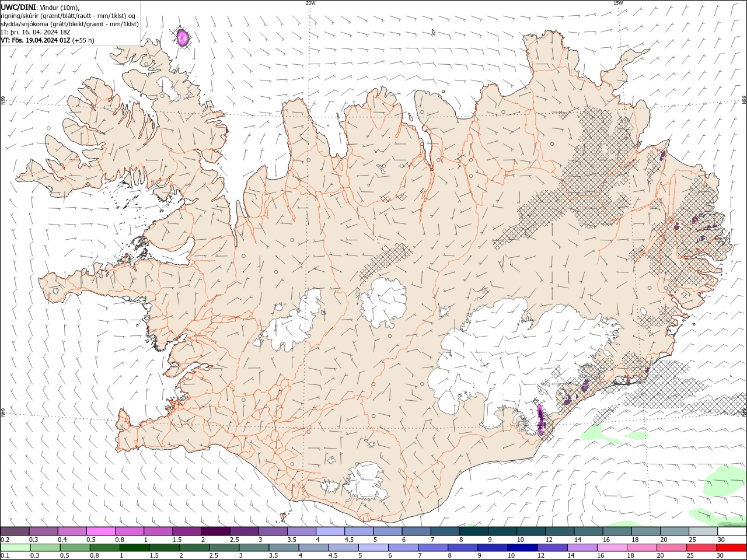Click the 'IT: Þri. 16. 04. 2024 18Z' line
This screenshot has width=747, height=560.
pos(36,32)
